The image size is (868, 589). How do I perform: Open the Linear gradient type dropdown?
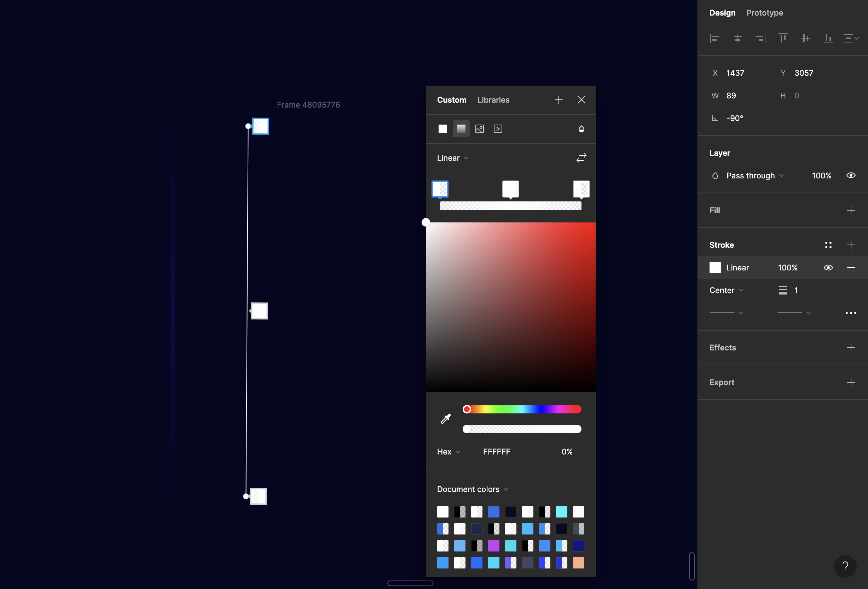coord(452,158)
